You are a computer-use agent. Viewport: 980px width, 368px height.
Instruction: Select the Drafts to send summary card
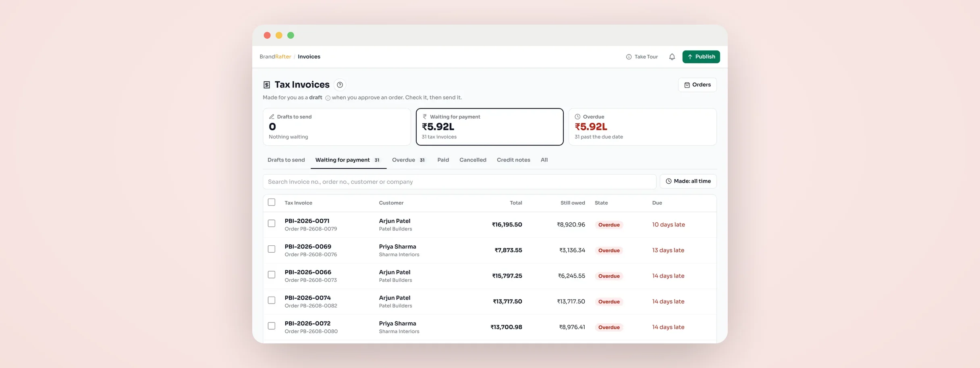tap(336, 127)
